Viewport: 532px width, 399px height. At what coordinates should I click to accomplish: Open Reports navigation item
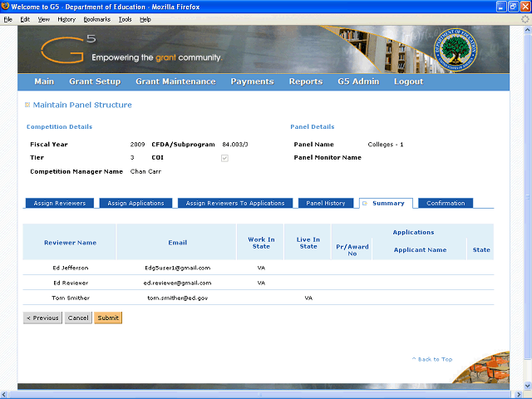[x=306, y=81]
